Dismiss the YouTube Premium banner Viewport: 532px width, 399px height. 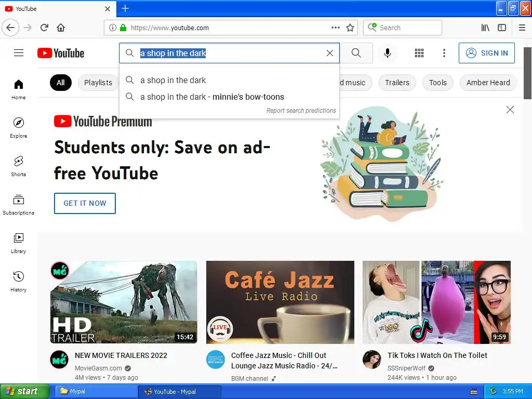point(510,110)
